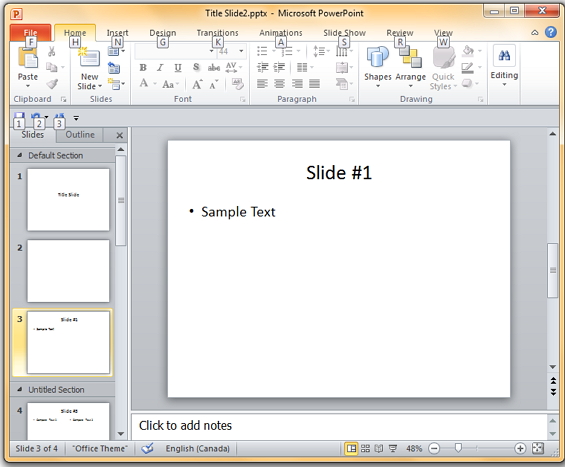
Task: Select slide 1 thumbnail
Action: [x=68, y=200]
